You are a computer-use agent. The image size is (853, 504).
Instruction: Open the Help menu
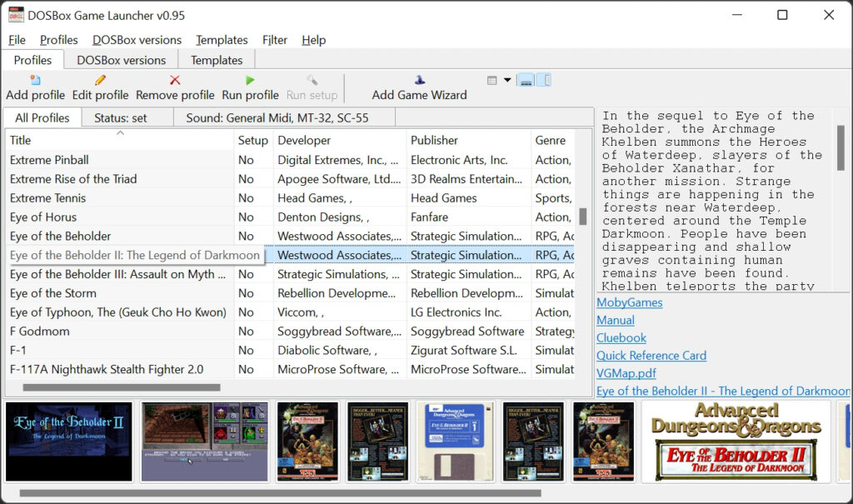click(x=313, y=39)
